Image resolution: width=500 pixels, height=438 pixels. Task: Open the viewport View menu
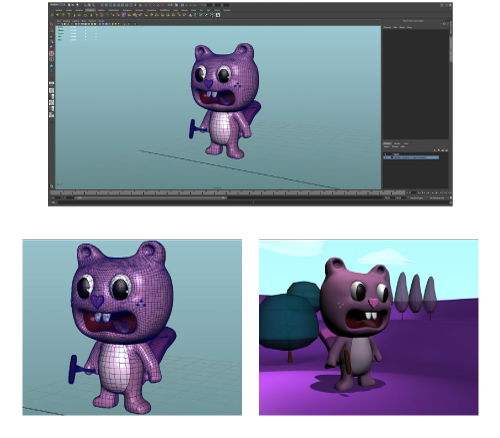point(59,21)
